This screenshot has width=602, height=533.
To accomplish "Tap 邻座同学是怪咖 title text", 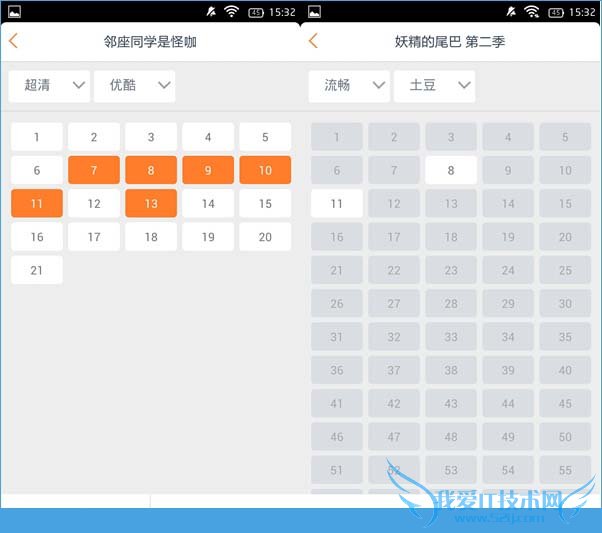I will [x=150, y=41].
